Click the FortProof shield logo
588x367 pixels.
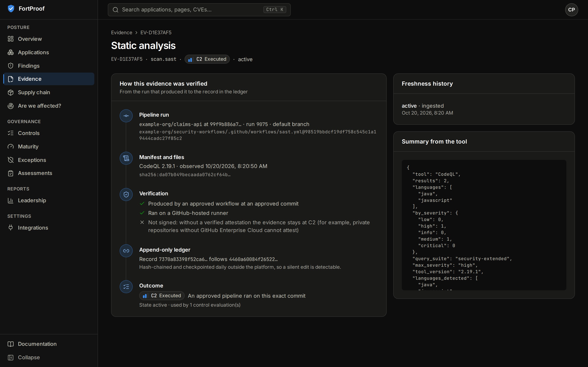[11, 9]
